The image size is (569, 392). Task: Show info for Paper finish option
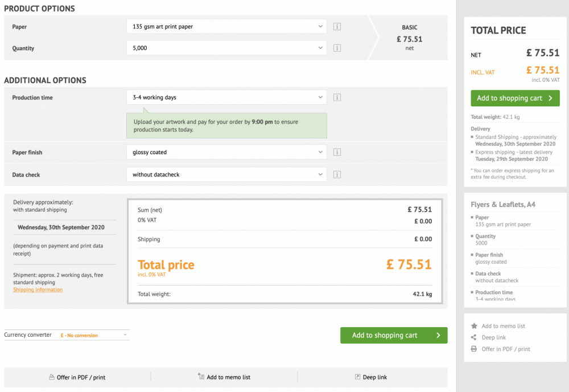[337, 152]
